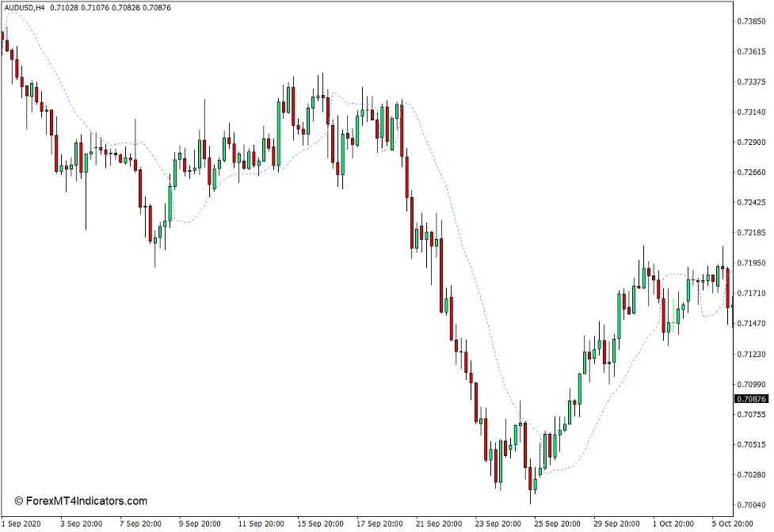Click the 0.70755 price level label
The image size is (774, 532).
pos(749,412)
